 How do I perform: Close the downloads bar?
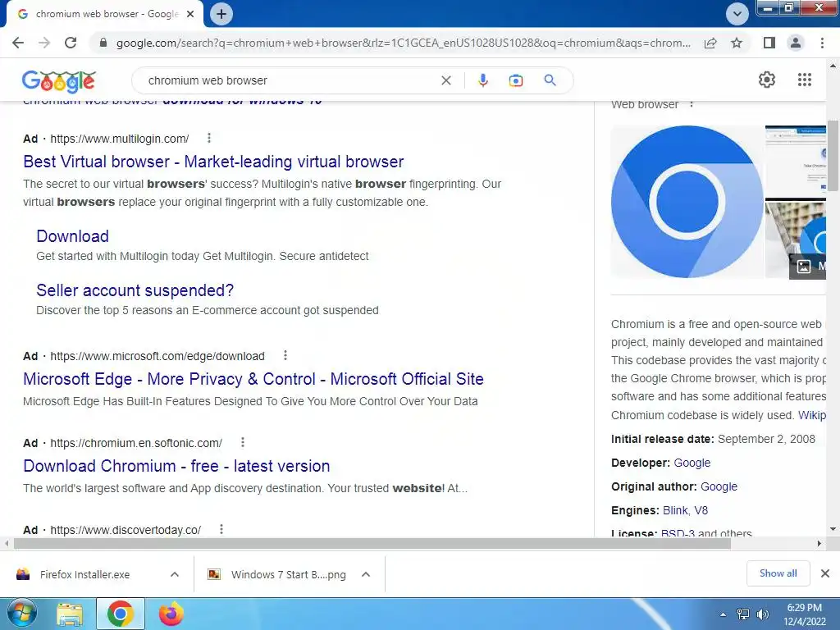pyautogui.click(x=825, y=573)
